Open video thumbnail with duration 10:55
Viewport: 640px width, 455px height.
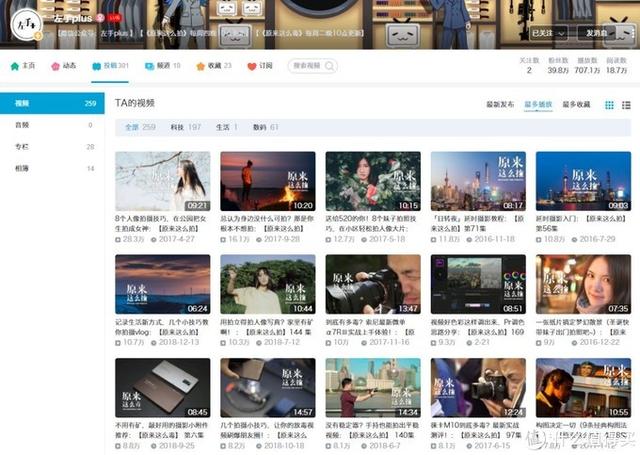[x=584, y=388]
